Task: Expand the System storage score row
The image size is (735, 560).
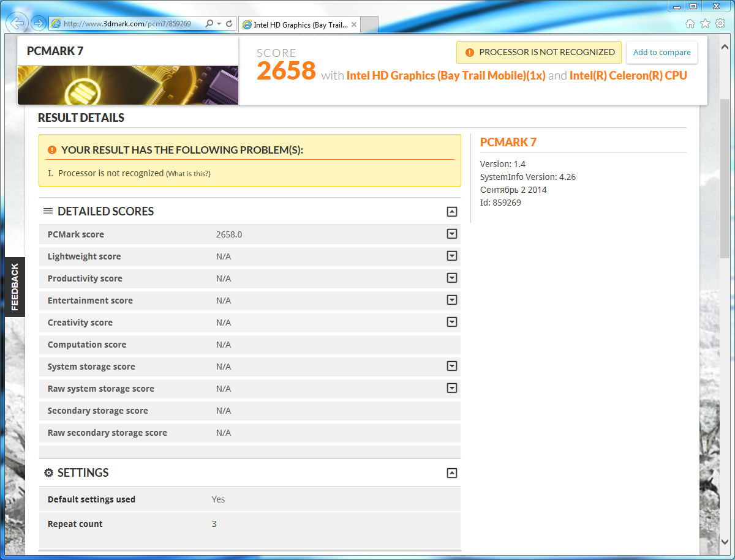Action: point(452,366)
